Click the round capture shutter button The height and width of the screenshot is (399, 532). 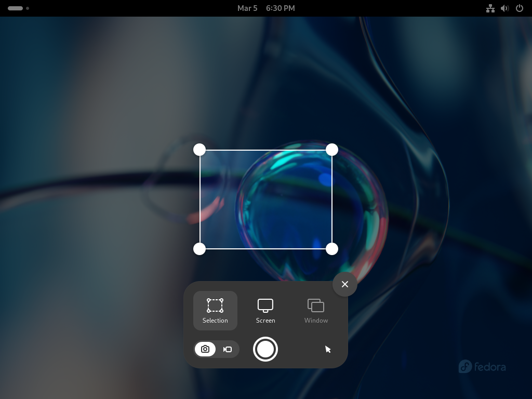coord(265,349)
